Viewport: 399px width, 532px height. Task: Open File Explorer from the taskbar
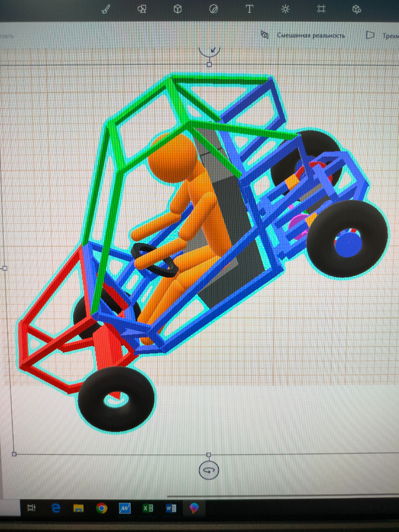tap(78, 508)
